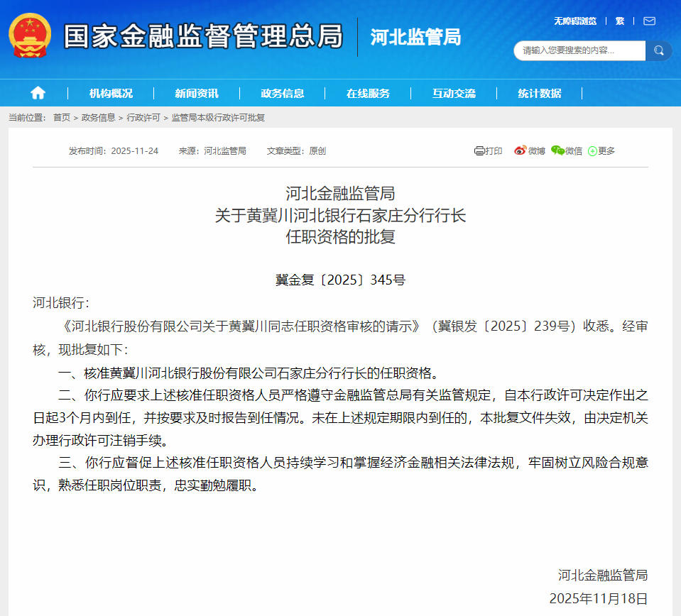Open the 在线服务 menu
Screen dimensions: 681x616
(x=368, y=93)
